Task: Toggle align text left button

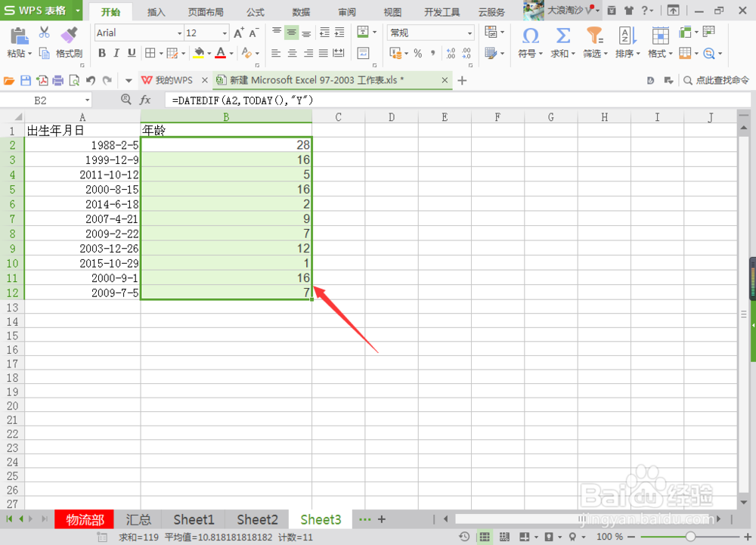Action: pos(276,53)
